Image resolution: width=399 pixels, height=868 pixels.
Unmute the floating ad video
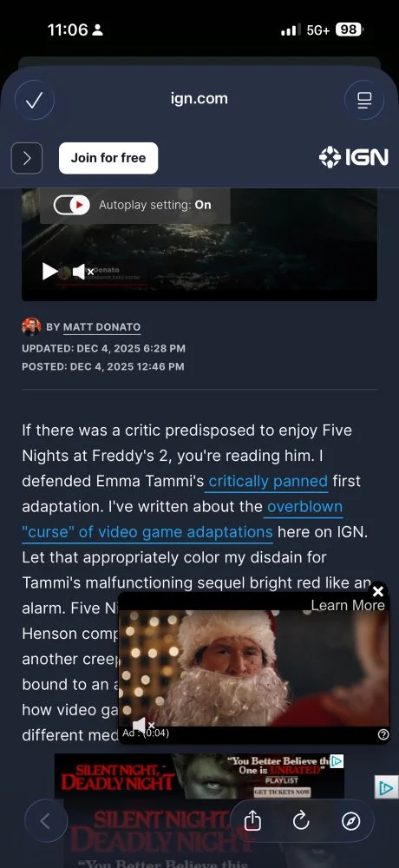point(143,725)
